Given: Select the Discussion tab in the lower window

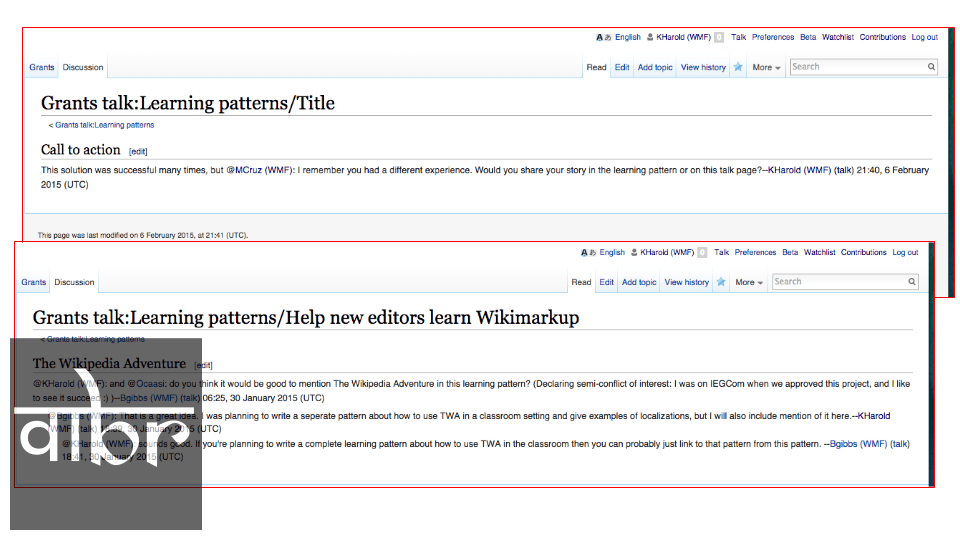Looking at the screenshot, I should 74,282.
